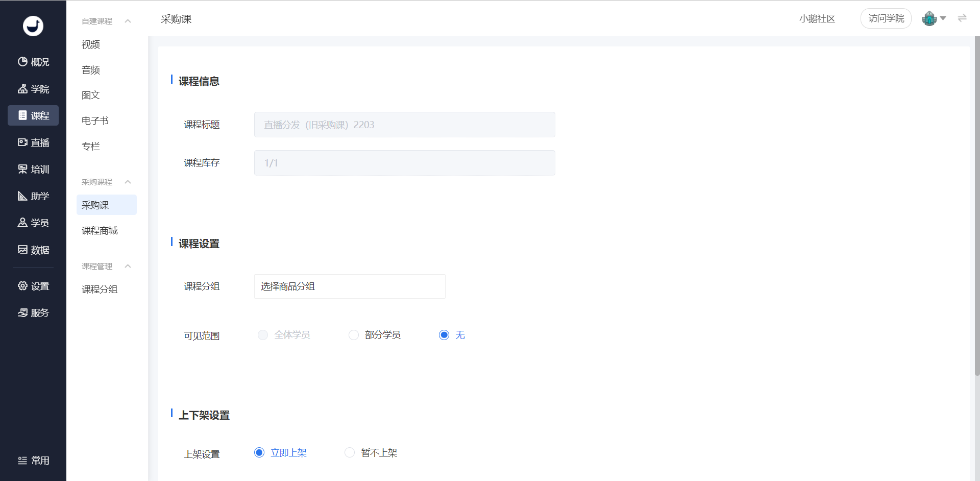980x481 pixels.
Task: Select 部分学员 visibility radio
Action: click(x=354, y=335)
